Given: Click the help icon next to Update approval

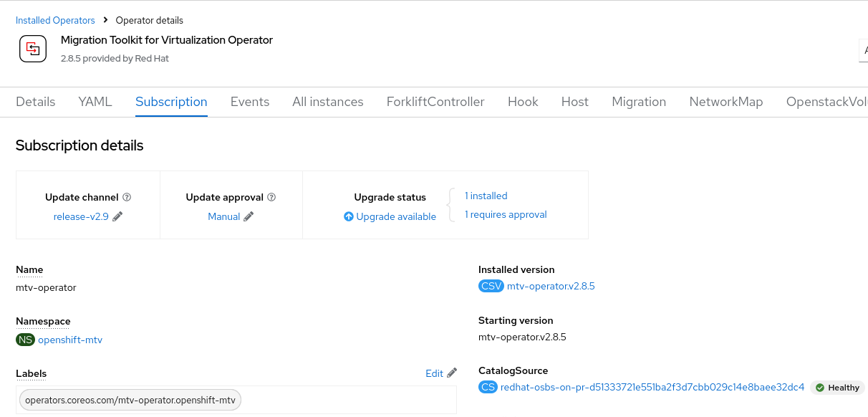Looking at the screenshot, I should click(x=271, y=197).
